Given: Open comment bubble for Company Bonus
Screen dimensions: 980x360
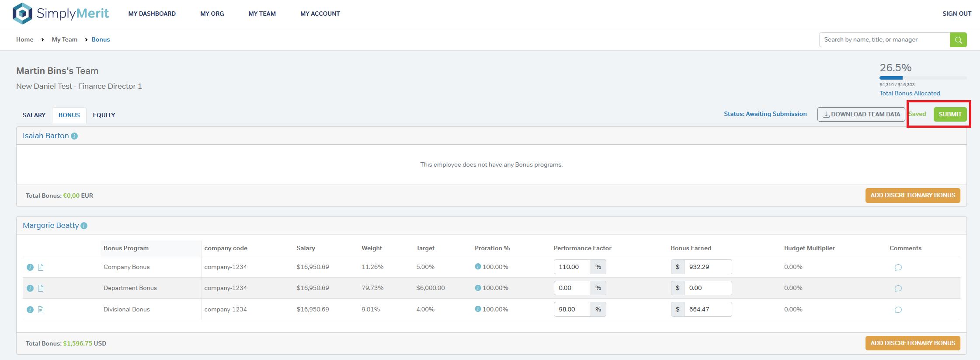Looking at the screenshot, I should [898, 267].
